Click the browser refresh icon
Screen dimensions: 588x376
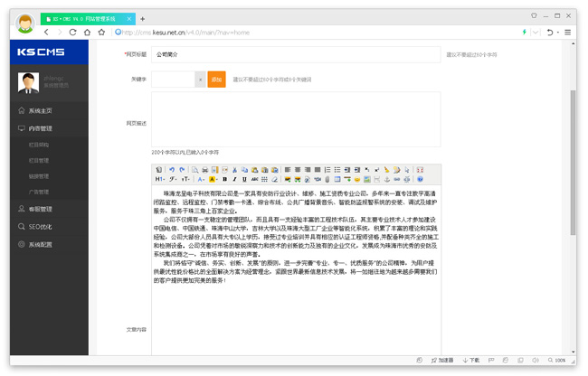(x=72, y=33)
